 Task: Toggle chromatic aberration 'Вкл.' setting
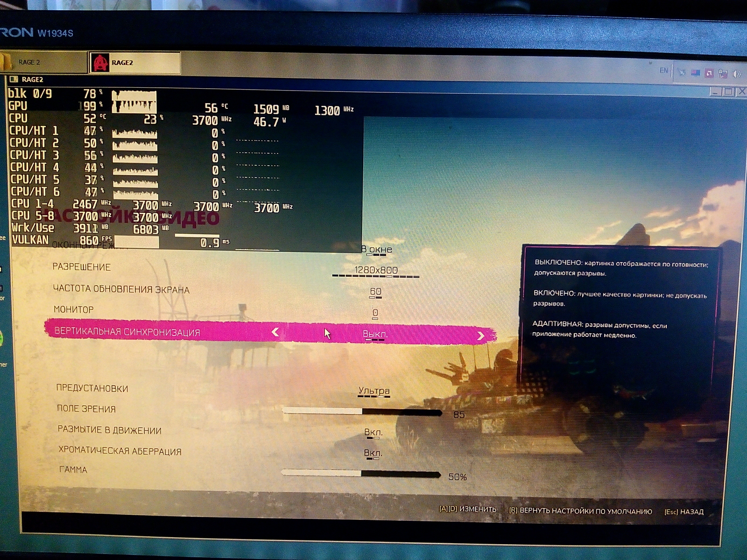click(x=373, y=453)
